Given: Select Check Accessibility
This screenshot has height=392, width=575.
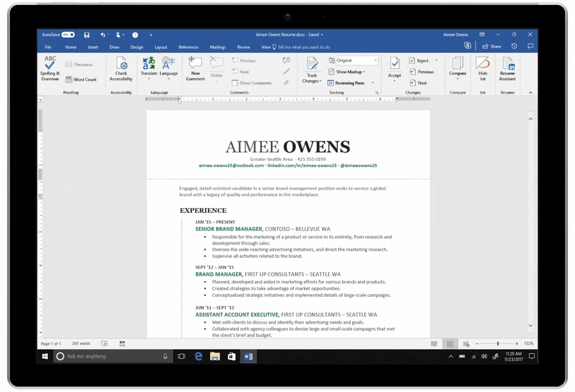Looking at the screenshot, I should tap(121, 69).
